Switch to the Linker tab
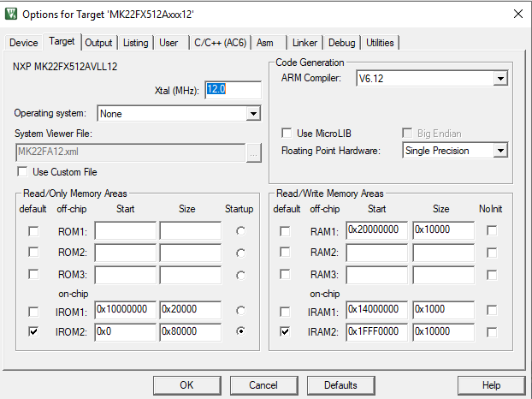Image resolution: width=532 pixels, height=399 pixels. coord(304,43)
